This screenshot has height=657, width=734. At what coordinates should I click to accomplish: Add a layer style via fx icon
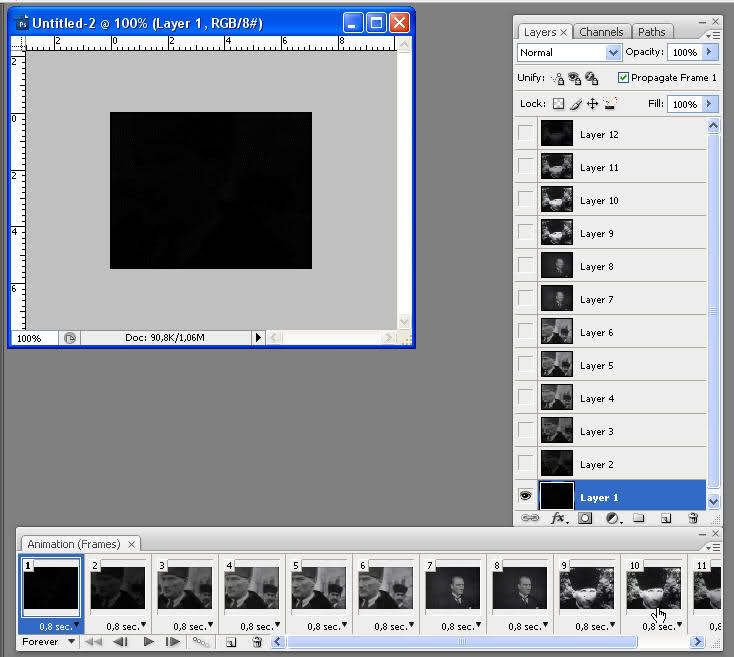click(x=559, y=518)
